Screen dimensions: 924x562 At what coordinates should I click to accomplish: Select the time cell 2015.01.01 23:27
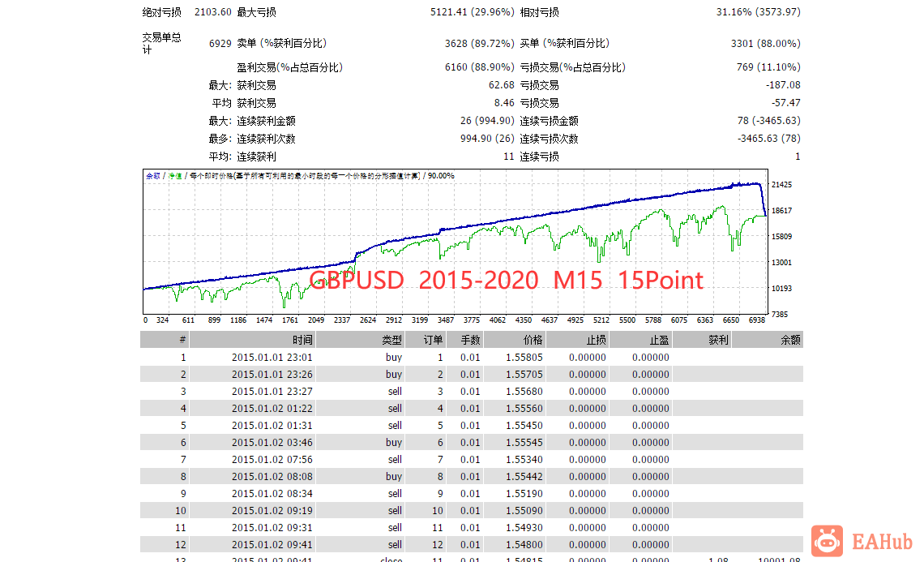272,392
